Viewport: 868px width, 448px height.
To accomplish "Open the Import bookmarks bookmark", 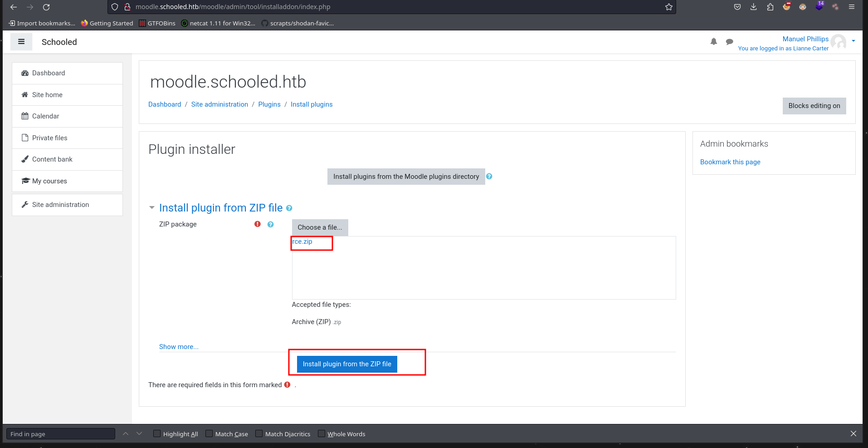I will tap(42, 23).
